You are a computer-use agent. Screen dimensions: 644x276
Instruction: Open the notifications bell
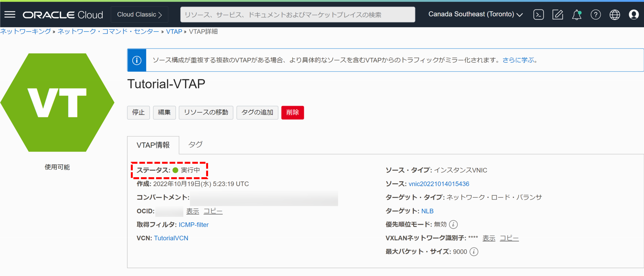[x=576, y=15]
